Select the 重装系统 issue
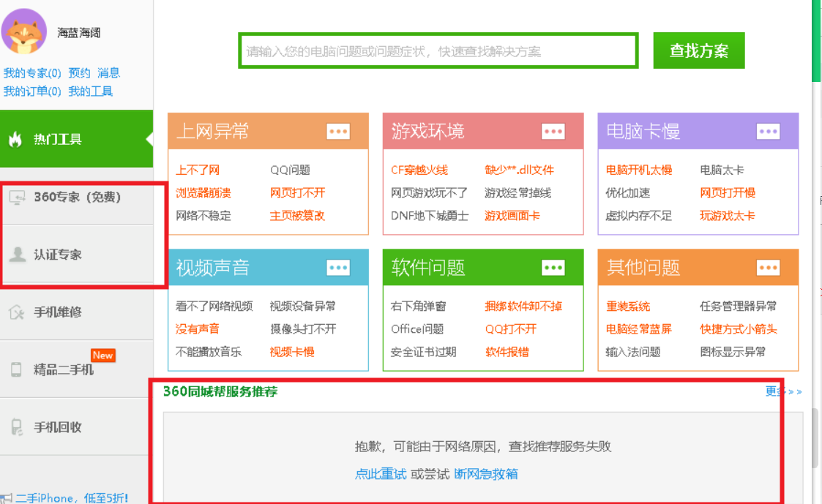This screenshot has width=822, height=504. pyautogui.click(x=627, y=306)
